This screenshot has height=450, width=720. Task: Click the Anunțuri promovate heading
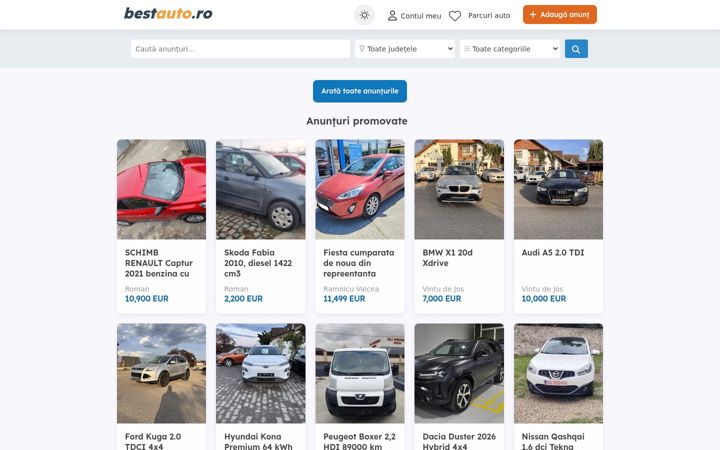[357, 121]
